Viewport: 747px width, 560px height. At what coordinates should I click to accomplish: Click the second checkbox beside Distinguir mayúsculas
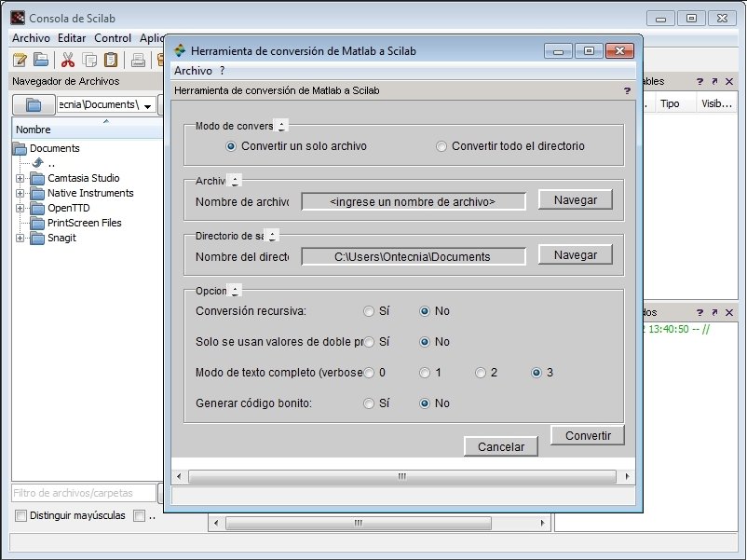139,515
